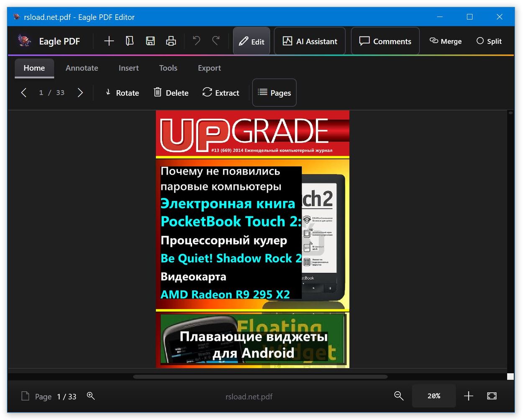The height and width of the screenshot is (420, 523).
Task: Zoom out using the magnifier minus icon
Action: [x=399, y=396]
